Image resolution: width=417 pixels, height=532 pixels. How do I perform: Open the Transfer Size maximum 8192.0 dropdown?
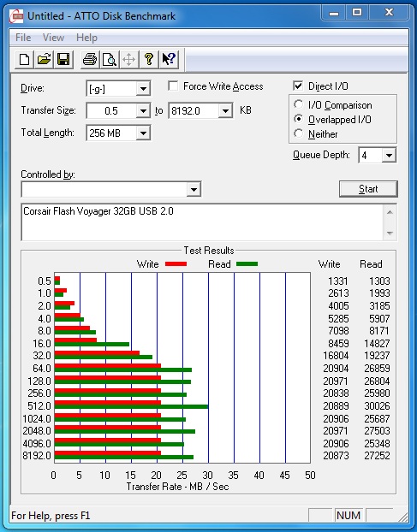[x=225, y=111]
